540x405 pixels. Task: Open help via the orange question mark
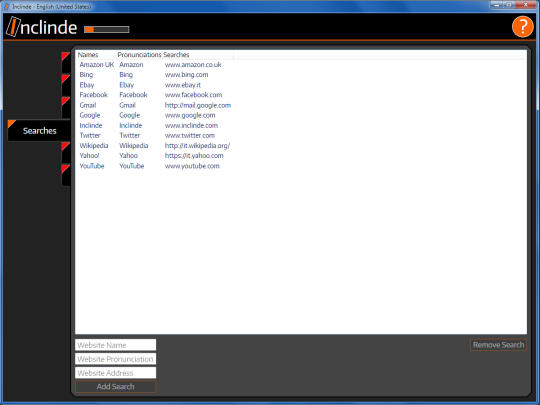[x=522, y=26]
